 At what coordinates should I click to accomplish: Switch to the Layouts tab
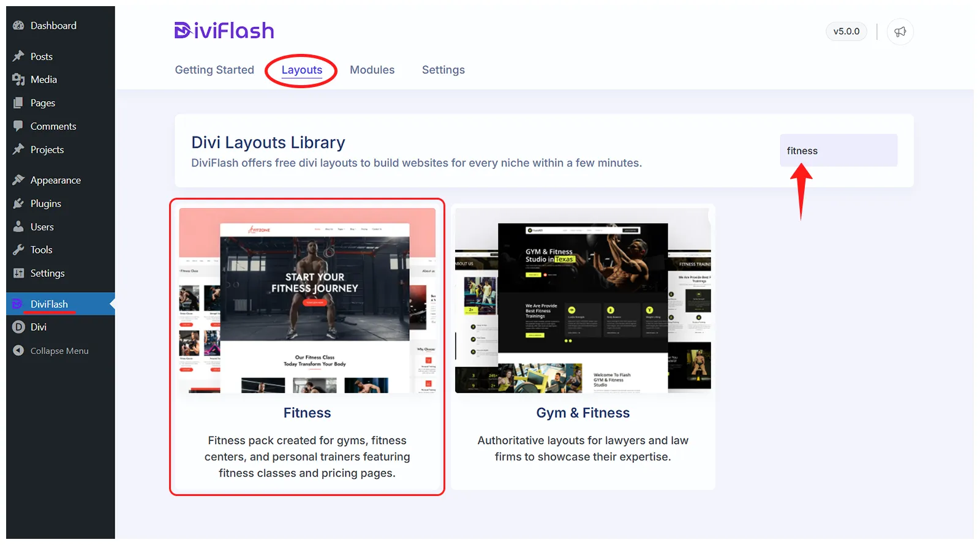pyautogui.click(x=301, y=70)
